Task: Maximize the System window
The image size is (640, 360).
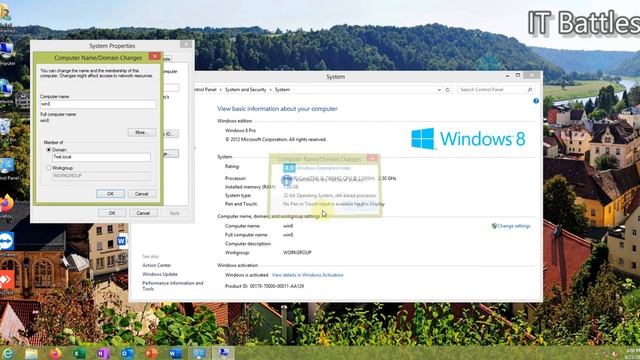Action: point(518,76)
